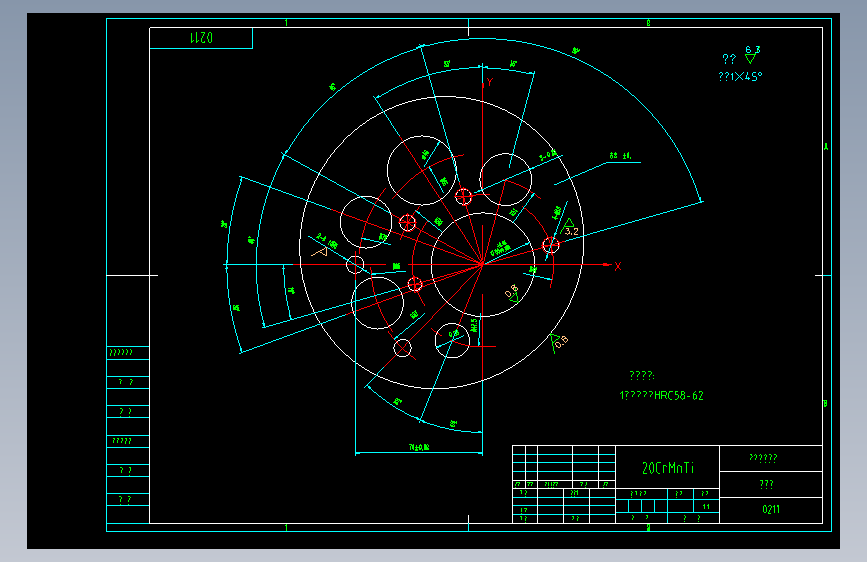Select the 74±0.02 horizontal dimension text
Screen dimensions: 867x562
point(419,447)
